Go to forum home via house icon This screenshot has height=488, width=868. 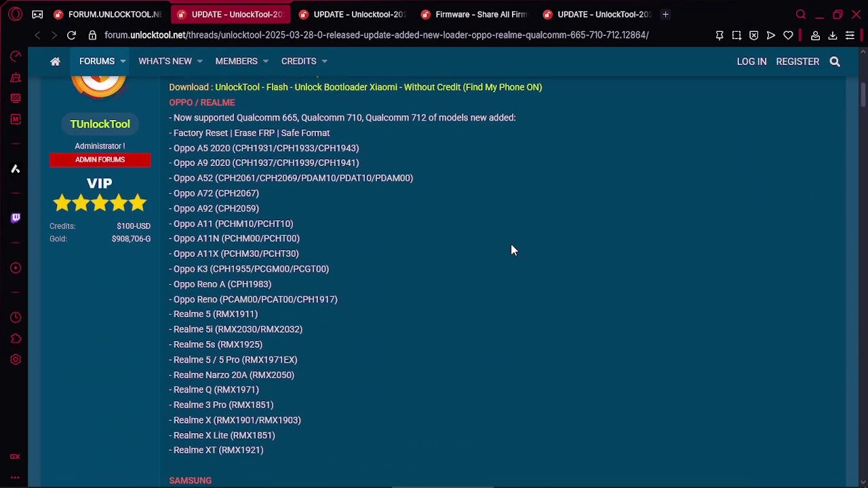(55, 62)
